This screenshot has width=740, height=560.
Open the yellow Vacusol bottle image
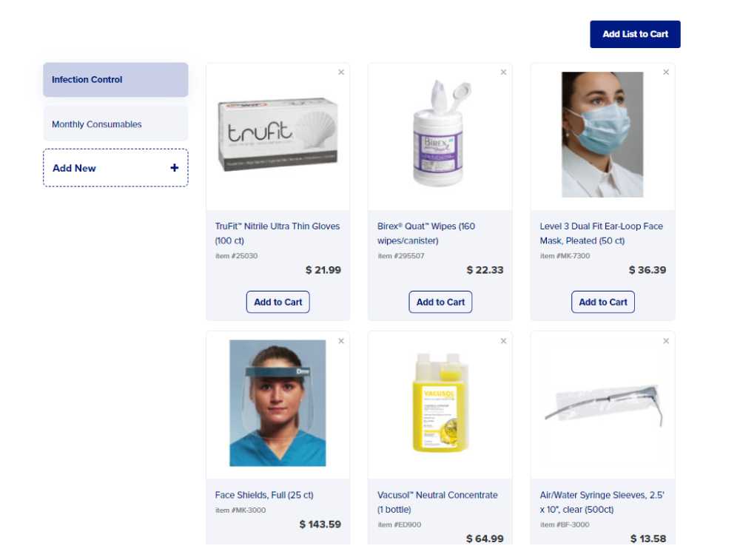tap(440, 402)
